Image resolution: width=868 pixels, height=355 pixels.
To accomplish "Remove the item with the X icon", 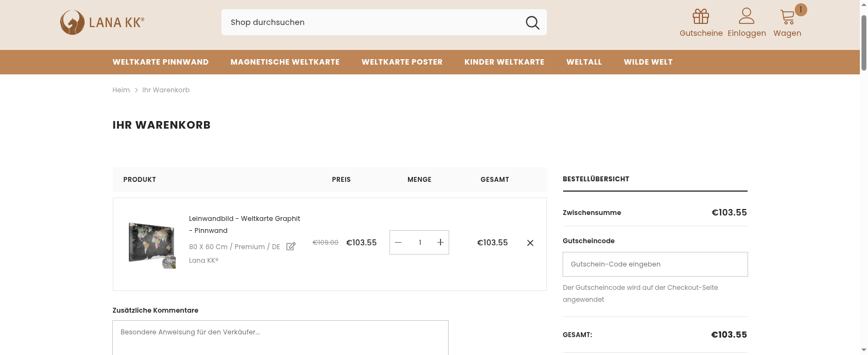I will pos(530,243).
